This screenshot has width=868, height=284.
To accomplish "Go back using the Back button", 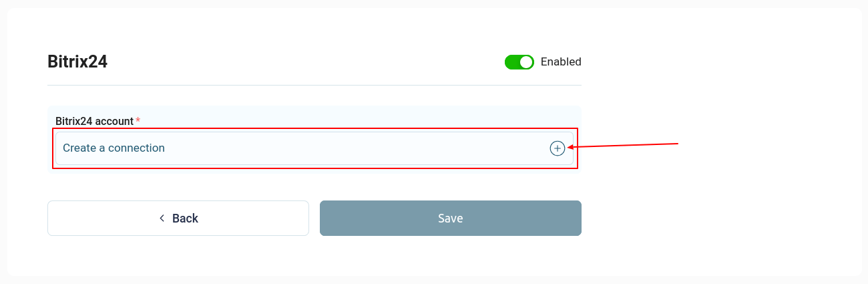I will 178,219.
